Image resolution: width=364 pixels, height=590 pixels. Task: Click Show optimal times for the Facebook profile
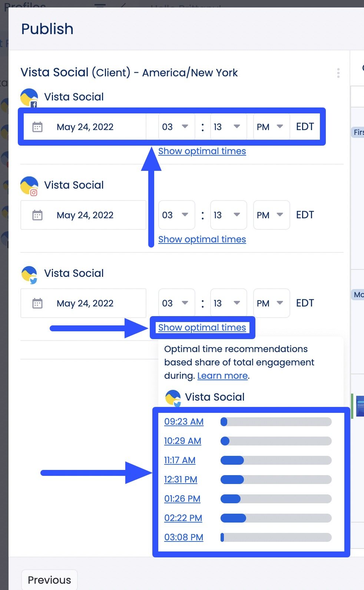(202, 151)
